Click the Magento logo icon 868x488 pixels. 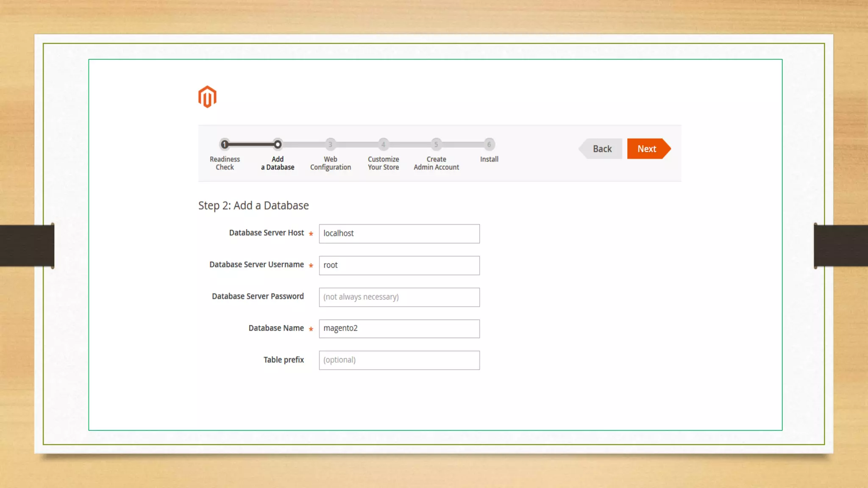[207, 97]
